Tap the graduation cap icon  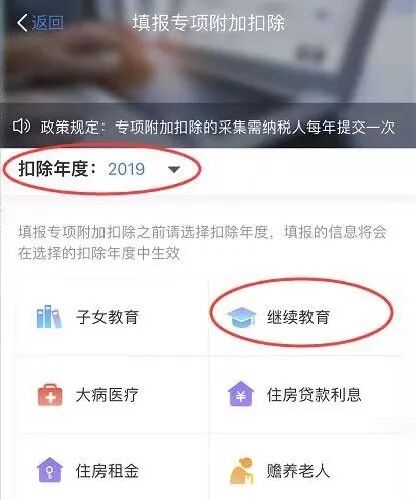pos(241,317)
